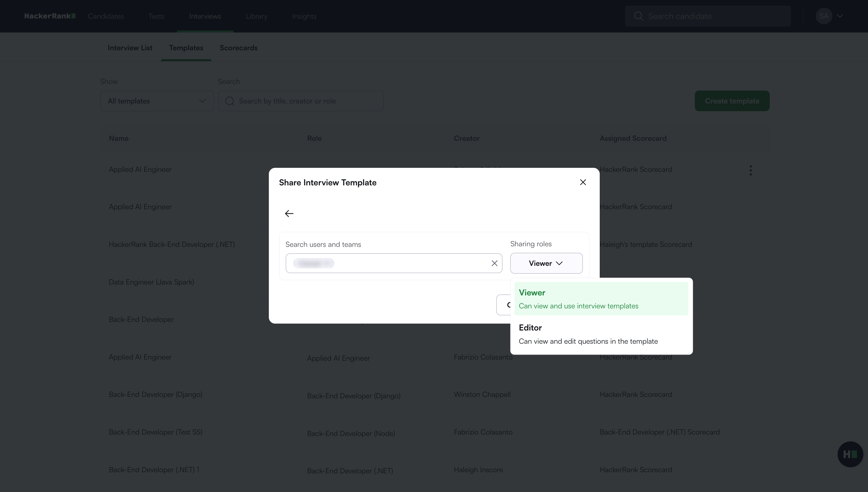Open the Viewer sharing roles dropdown
This screenshot has height=492, width=868.
[x=546, y=263]
